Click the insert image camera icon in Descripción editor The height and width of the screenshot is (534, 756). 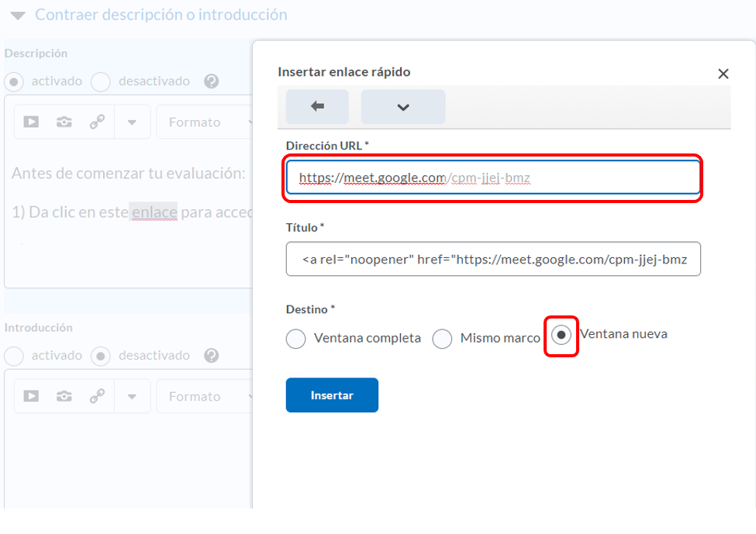click(x=64, y=122)
